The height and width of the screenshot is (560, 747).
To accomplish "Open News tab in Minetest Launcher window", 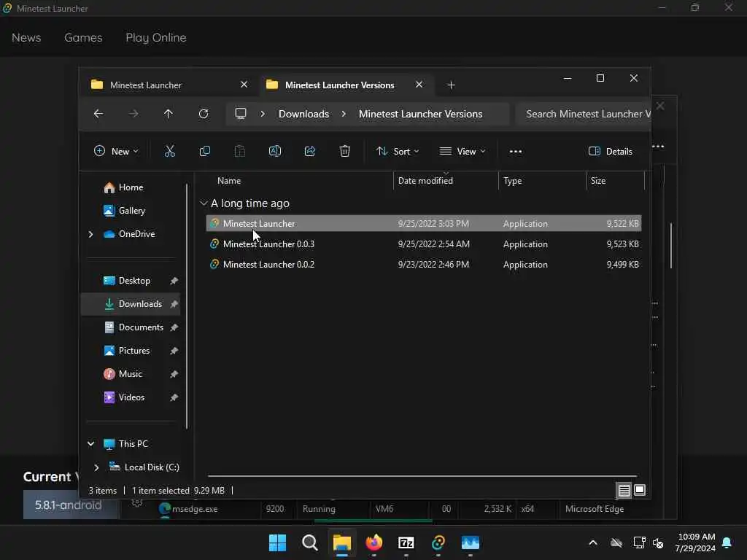I will [26, 38].
